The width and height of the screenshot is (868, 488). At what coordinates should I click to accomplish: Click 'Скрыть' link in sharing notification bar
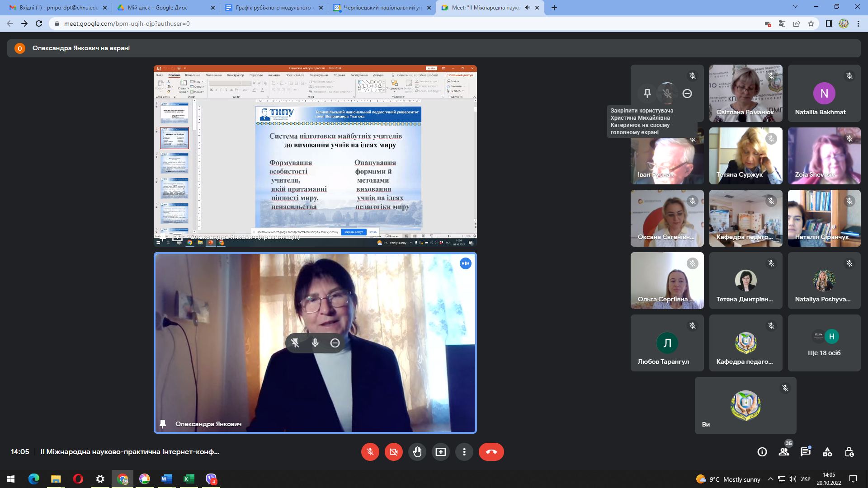[373, 232]
